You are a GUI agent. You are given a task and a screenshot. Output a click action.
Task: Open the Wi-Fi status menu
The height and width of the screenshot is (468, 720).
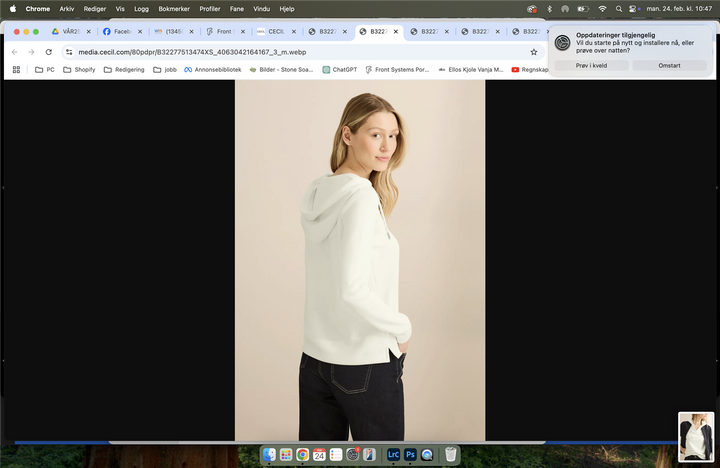tap(602, 8)
